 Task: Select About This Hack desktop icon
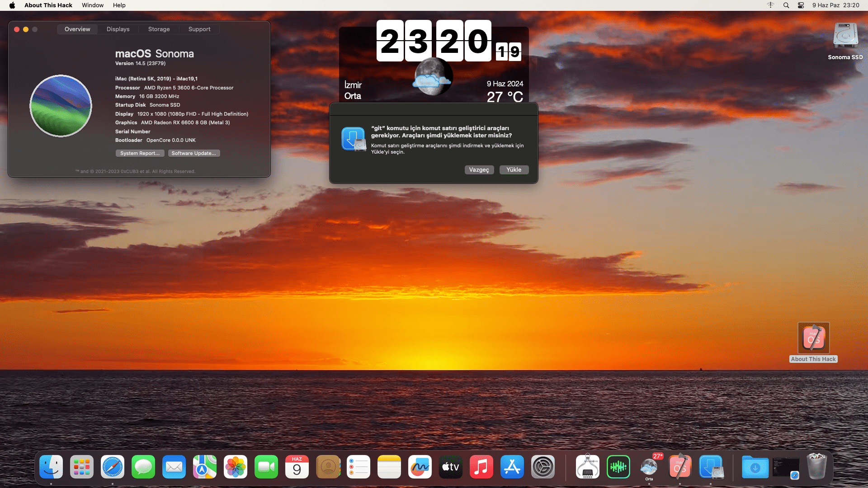[x=814, y=342]
